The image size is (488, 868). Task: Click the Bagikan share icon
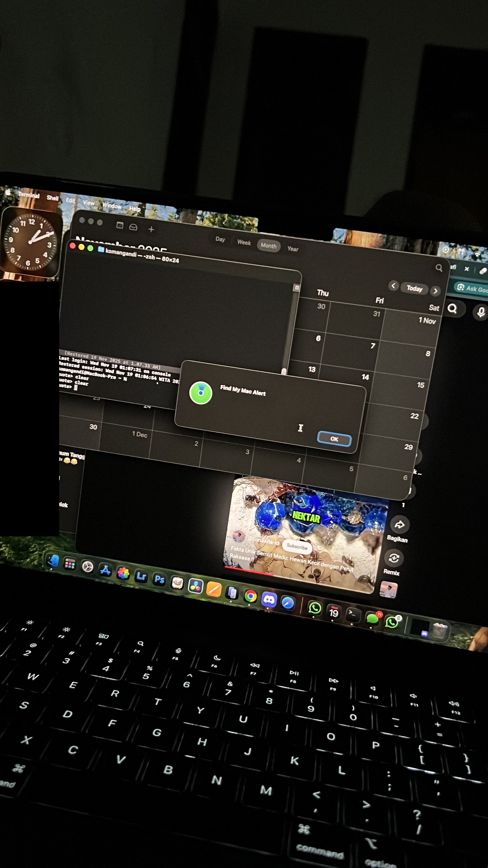click(399, 524)
